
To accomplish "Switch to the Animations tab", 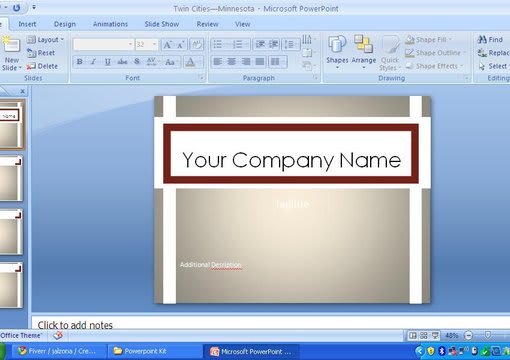I will tap(110, 24).
